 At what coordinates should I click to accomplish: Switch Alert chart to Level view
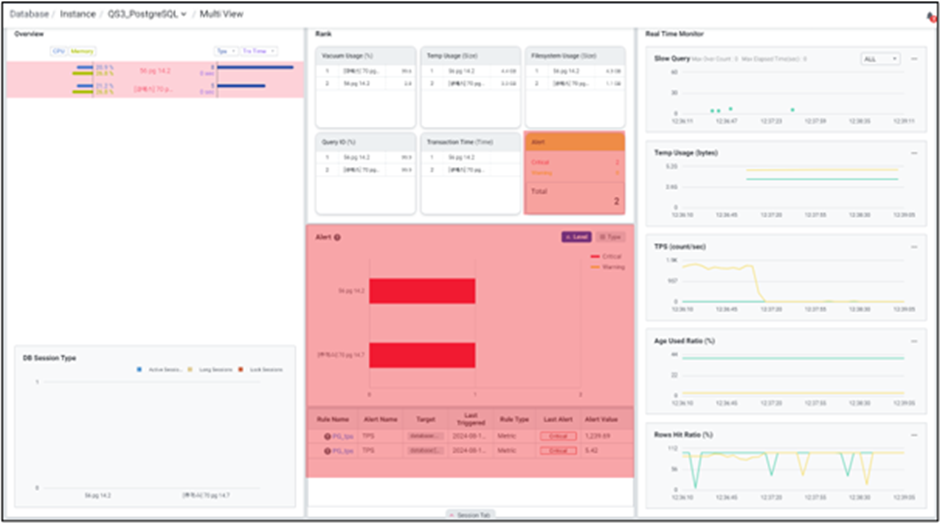pyautogui.click(x=576, y=237)
